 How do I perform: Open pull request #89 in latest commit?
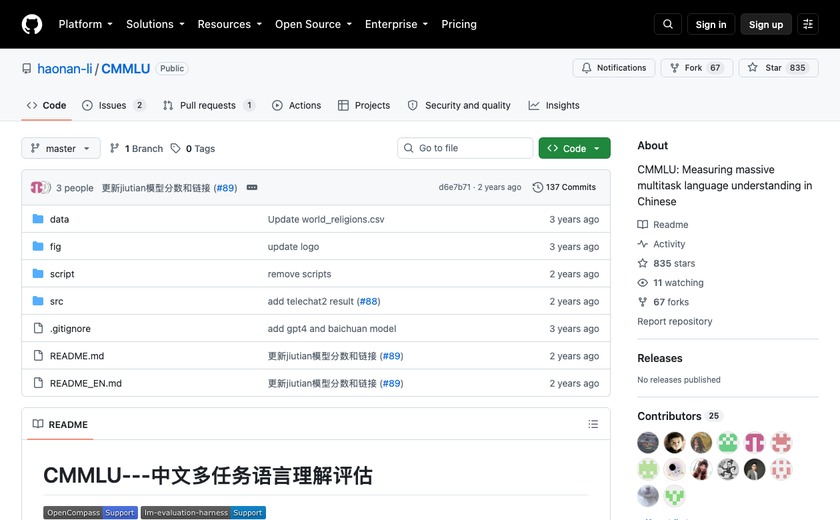pos(226,188)
